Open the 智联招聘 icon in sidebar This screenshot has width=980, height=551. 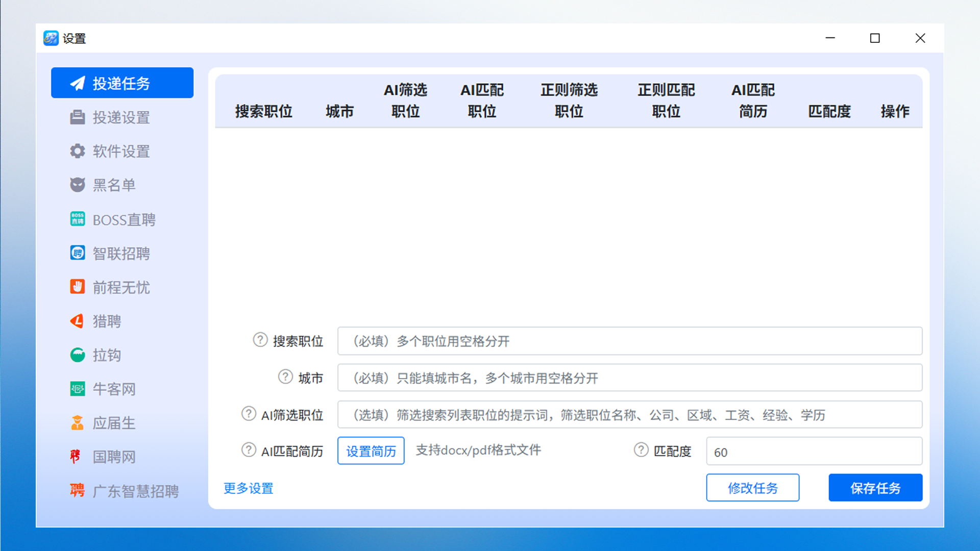point(78,253)
